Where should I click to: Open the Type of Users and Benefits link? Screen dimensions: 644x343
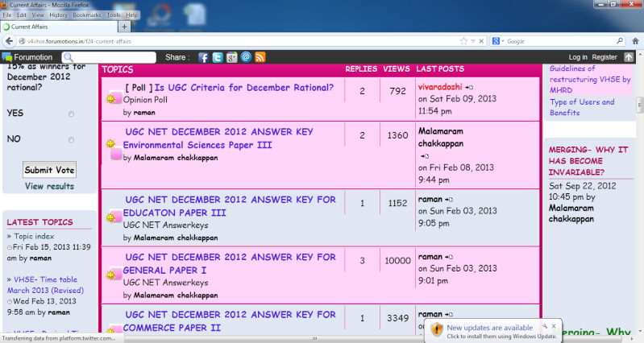point(582,107)
